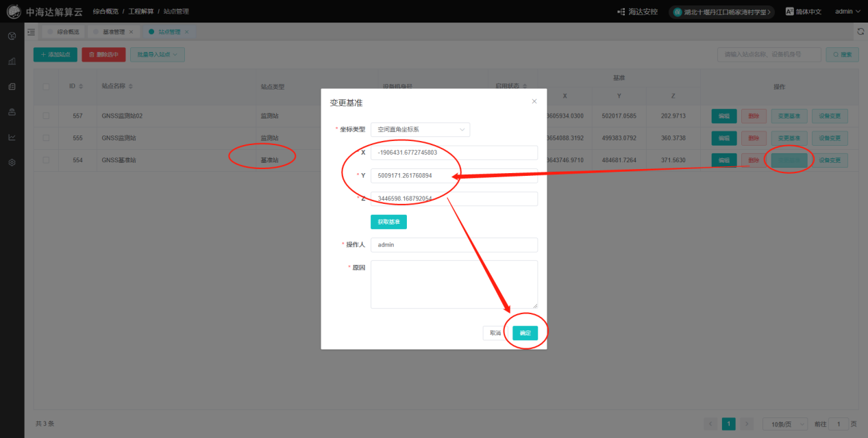Click the sidebar collapse menu icon
Image resolution: width=868 pixels, height=438 pixels.
(x=31, y=32)
